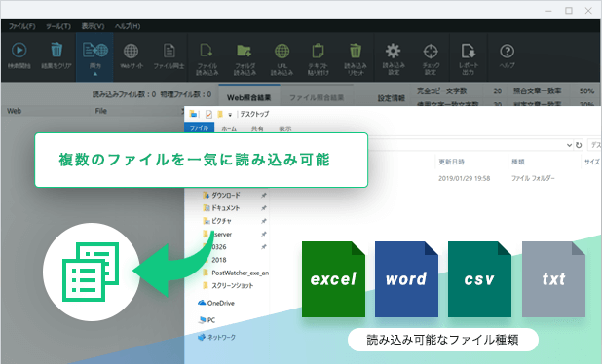Image resolution: width=602 pixels, height=364 pixels.
Task: Click the 完全コピー文字数 setting label
Action: [442, 91]
